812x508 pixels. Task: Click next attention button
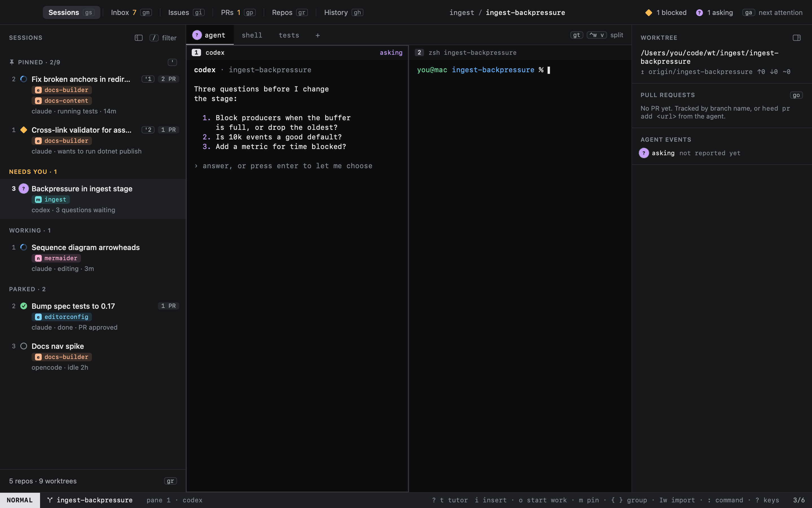(773, 12)
